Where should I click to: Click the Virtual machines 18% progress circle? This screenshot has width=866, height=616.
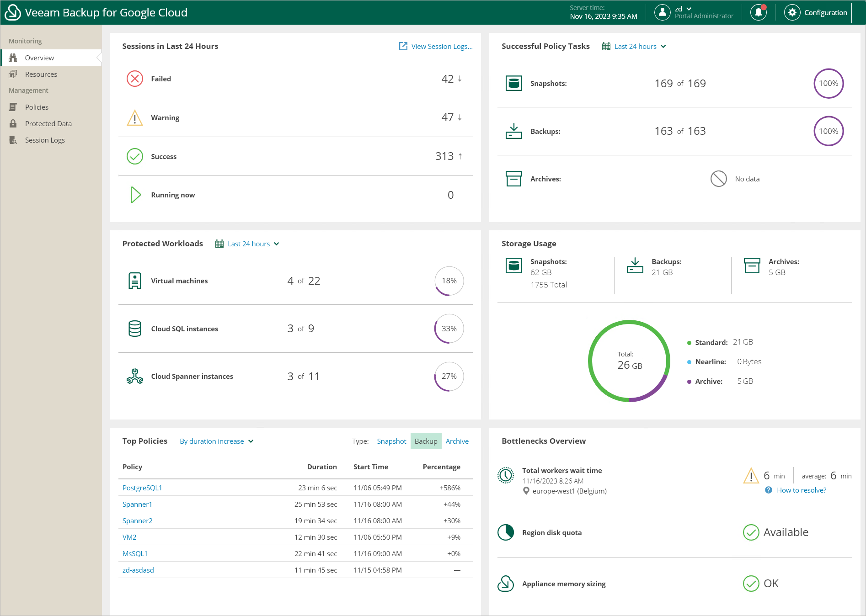tap(449, 281)
